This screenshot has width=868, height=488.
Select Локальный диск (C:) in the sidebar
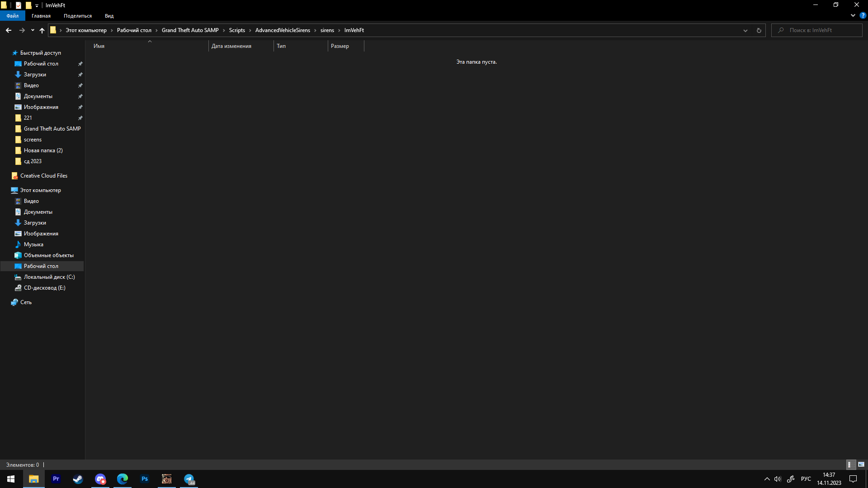[49, 277]
